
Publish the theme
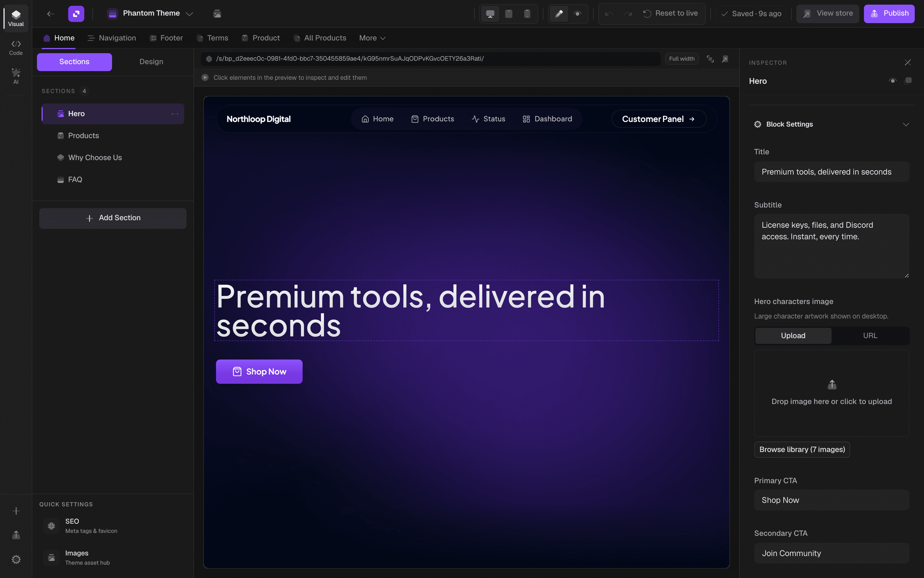889,13
